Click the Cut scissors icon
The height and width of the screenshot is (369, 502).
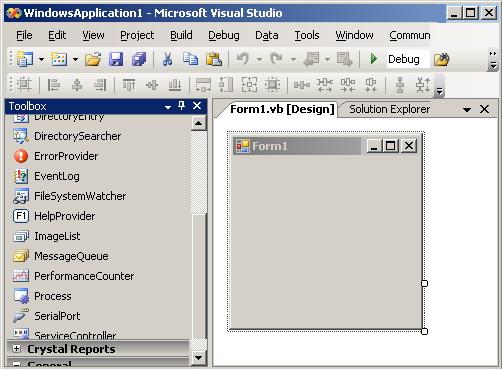pos(167,59)
